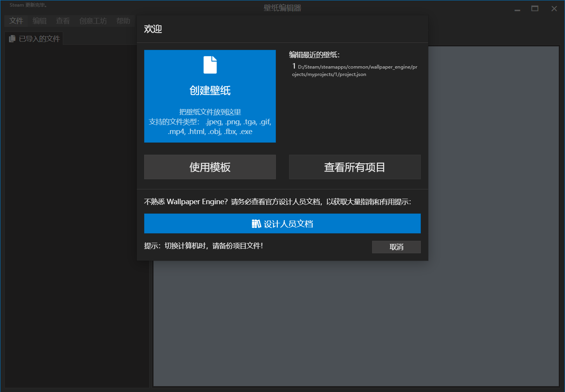The width and height of the screenshot is (565, 392).
Task: Click the 使用模板 button
Action: [210, 167]
